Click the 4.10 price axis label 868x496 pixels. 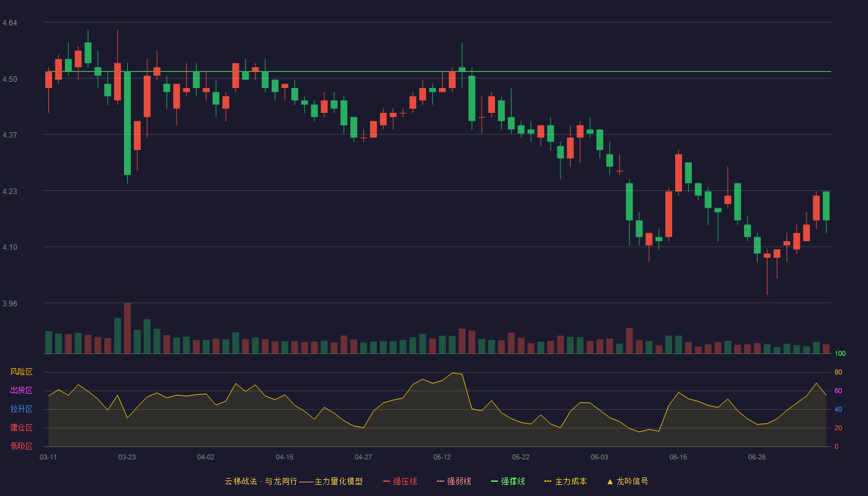tap(10, 247)
